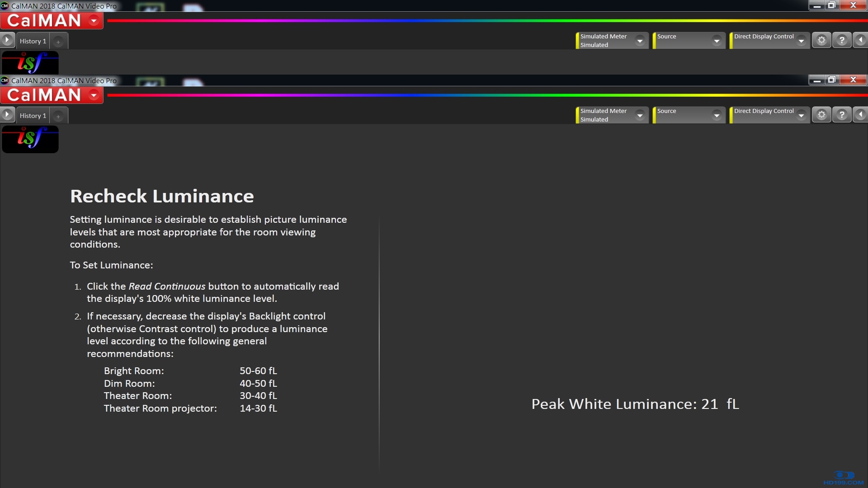The image size is (868, 488).
Task: Expand Simulated Meter dropdown in lower window
Action: pyautogui.click(x=640, y=115)
